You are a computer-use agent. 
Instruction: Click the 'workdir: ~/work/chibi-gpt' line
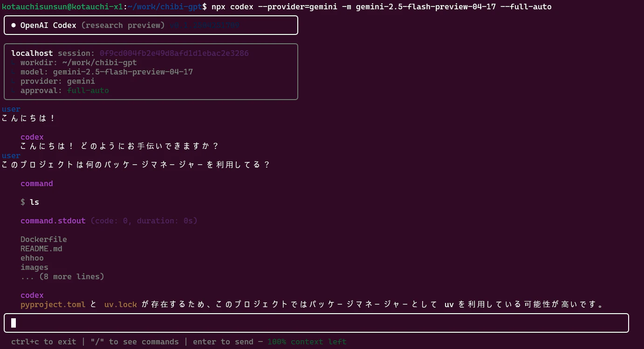[x=79, y=62]
